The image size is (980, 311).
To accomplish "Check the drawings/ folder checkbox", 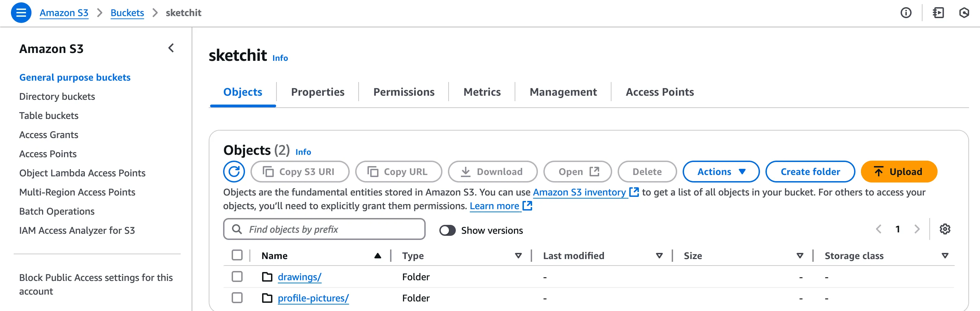I will tap(237, 276).
